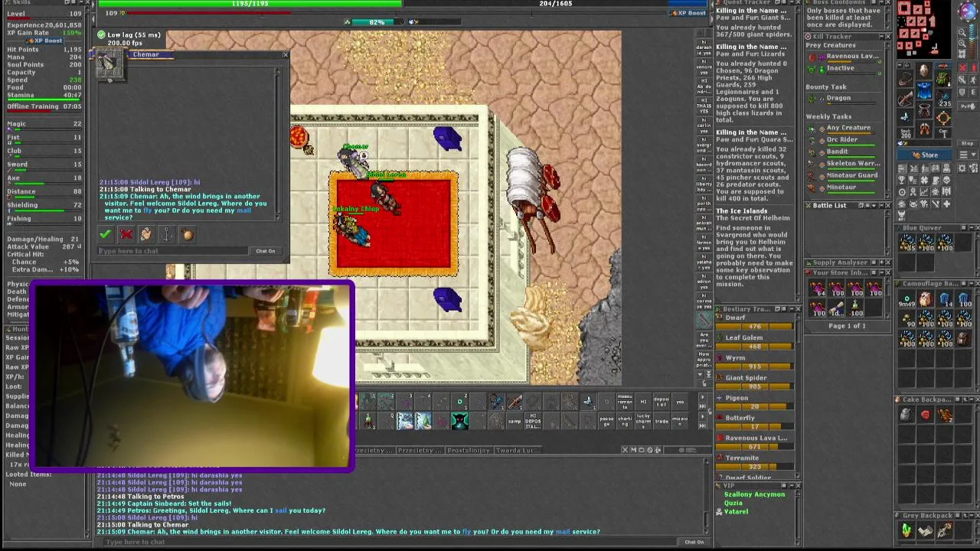Image resolution: width=980 pixels, height=551 pixels.
Task: Use the dark creature icon in the action bar
Action: [459, 421]
